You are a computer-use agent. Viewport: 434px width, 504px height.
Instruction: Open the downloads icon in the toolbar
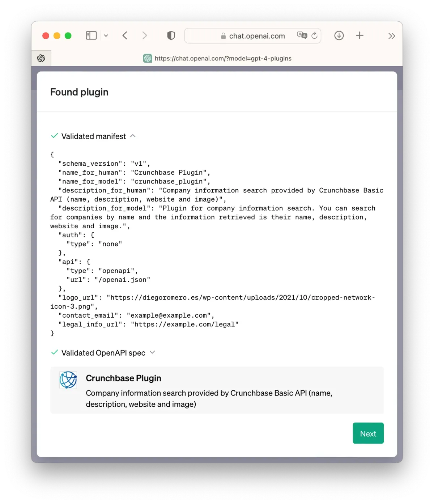[x=339, y=35]
